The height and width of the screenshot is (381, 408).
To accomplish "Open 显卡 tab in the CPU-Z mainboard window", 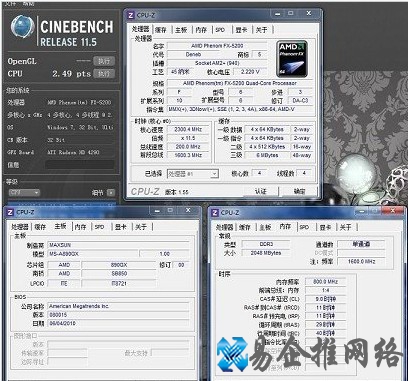I will [121, 227].
